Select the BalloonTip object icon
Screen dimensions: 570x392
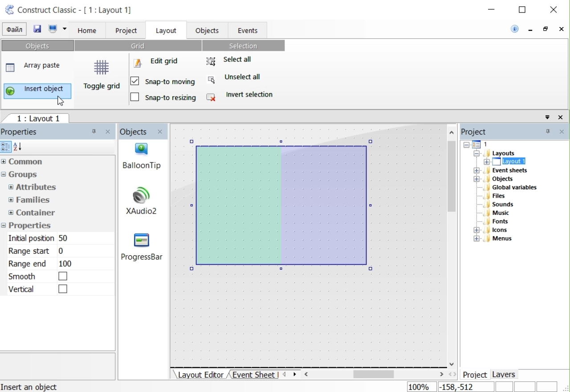tap(142, 149)
